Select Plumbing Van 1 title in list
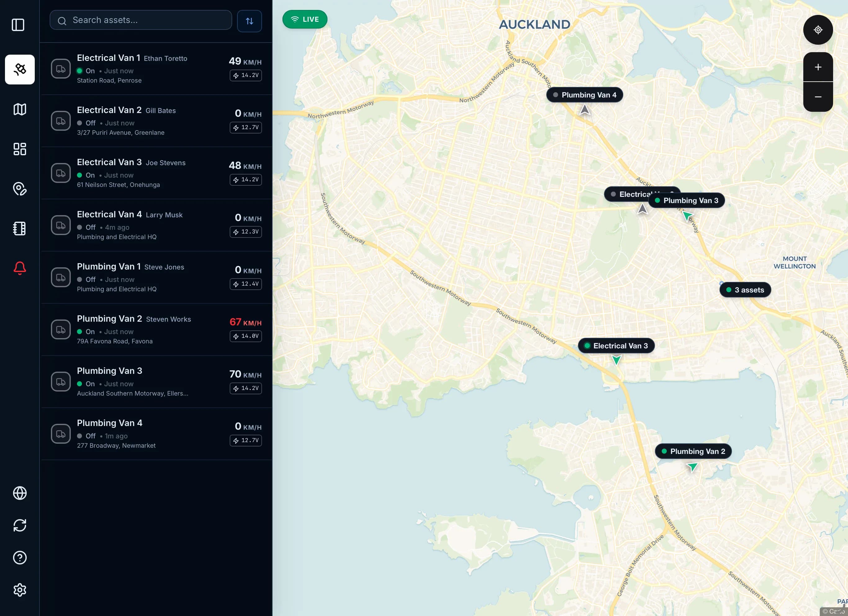 (109, 266)
